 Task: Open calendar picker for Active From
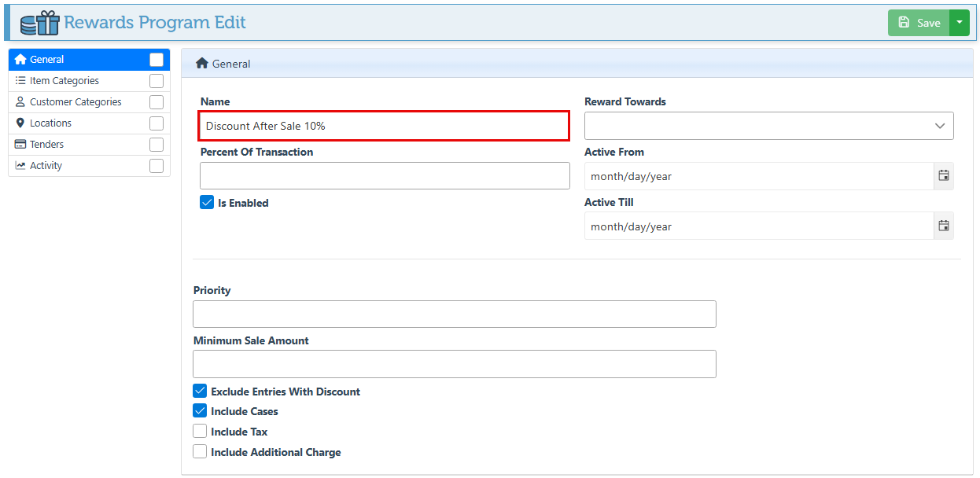coord(944,176)
